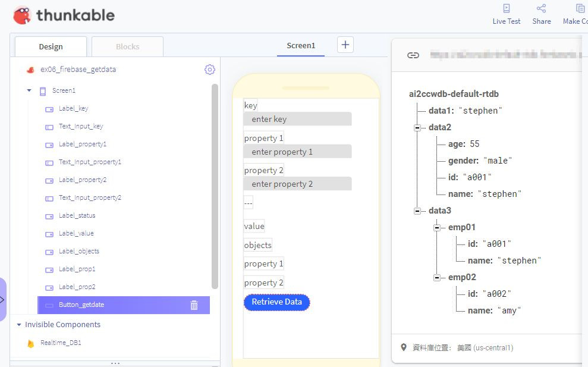Collapse the data2 node in Firebase
The image size is (588, 367).
click(x=417, y=128)
